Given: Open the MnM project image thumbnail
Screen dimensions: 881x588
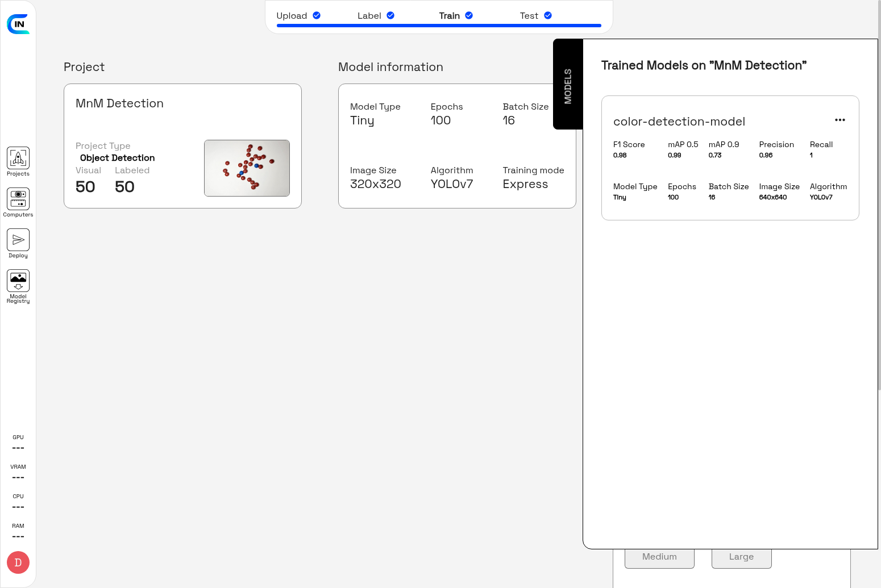Looking at the screenshot, I should pos(247,168).
